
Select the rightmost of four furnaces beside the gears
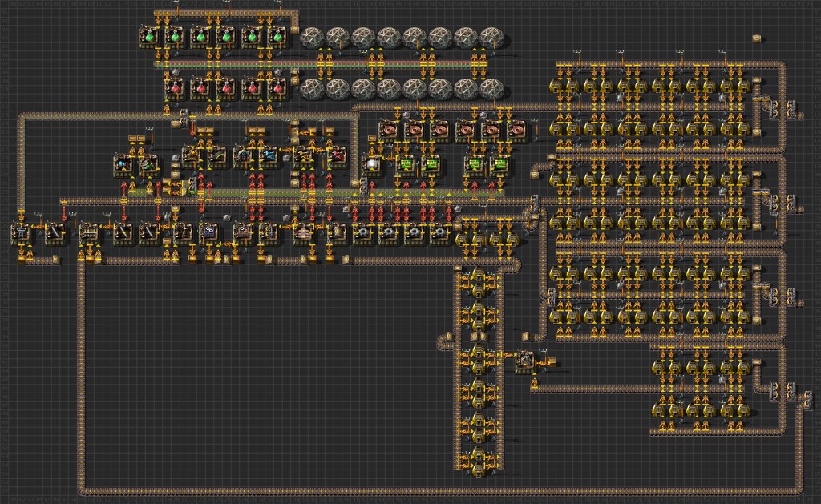tap(514, 237)
